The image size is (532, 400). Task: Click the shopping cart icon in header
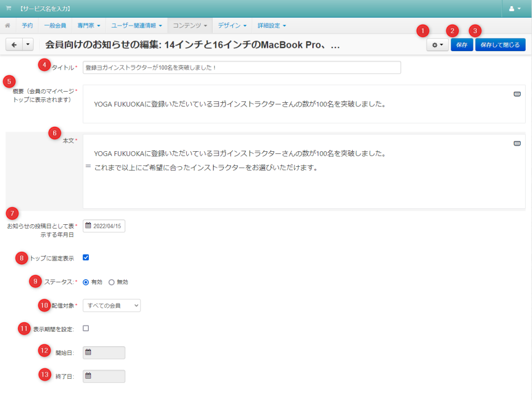point(9,8)
